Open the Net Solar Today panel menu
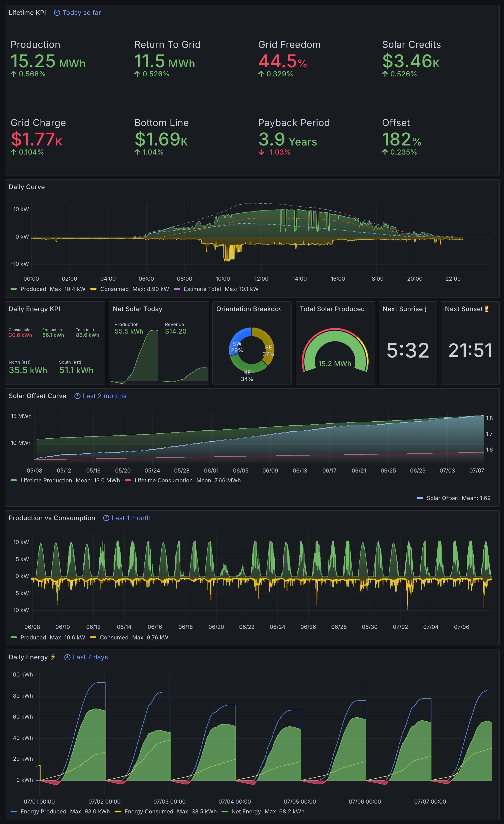Screen dimensions: 504x824 point(137,309)
